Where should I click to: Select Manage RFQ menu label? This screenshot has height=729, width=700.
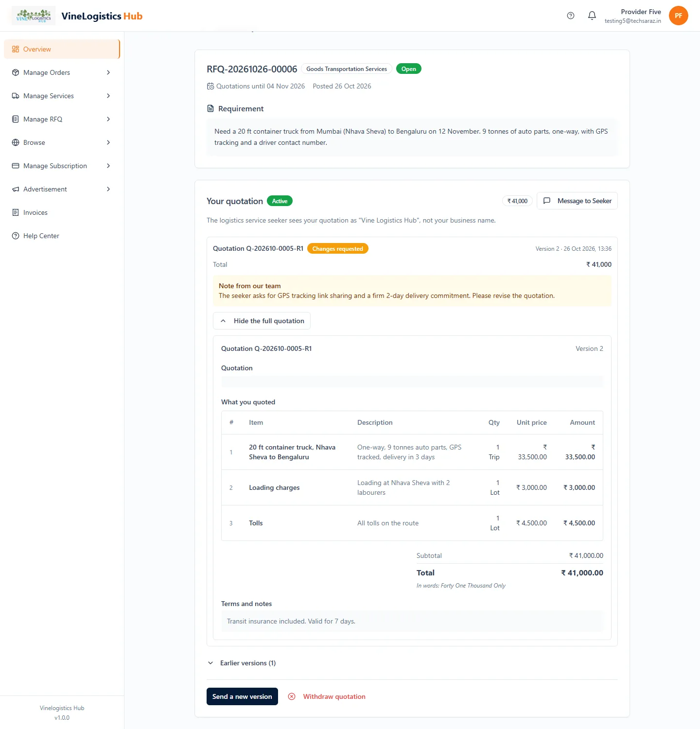pyautogui.click(x=43, y=119)
